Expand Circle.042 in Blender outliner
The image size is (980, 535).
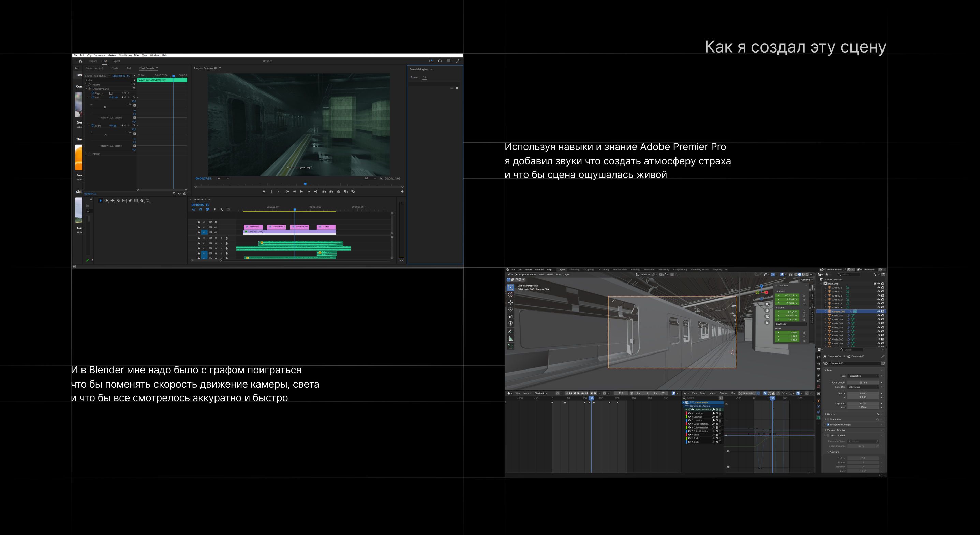click(826, 316)
